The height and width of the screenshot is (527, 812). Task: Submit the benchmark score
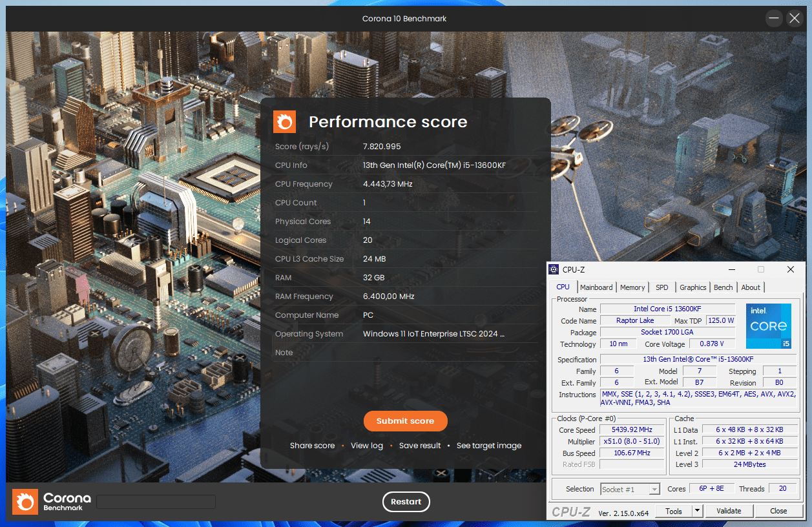(x=405, y=420)
